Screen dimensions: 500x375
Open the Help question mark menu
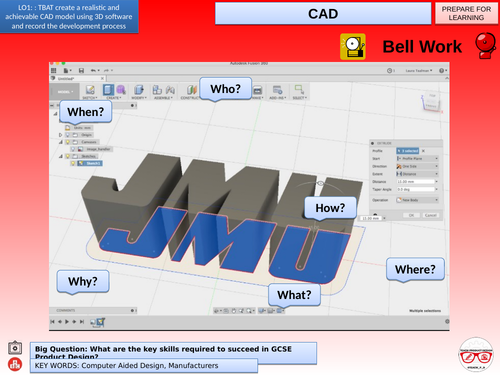point(443,71)
